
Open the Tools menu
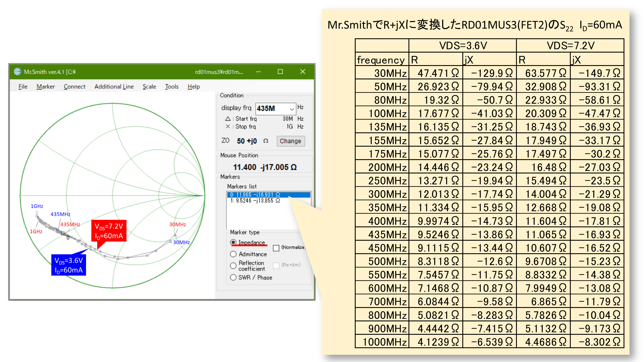[171, 86]
